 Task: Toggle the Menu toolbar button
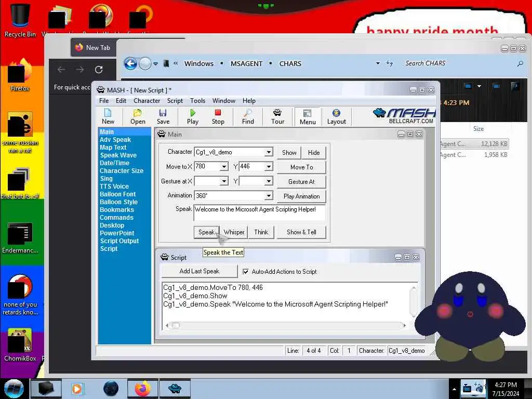point(308,117)
